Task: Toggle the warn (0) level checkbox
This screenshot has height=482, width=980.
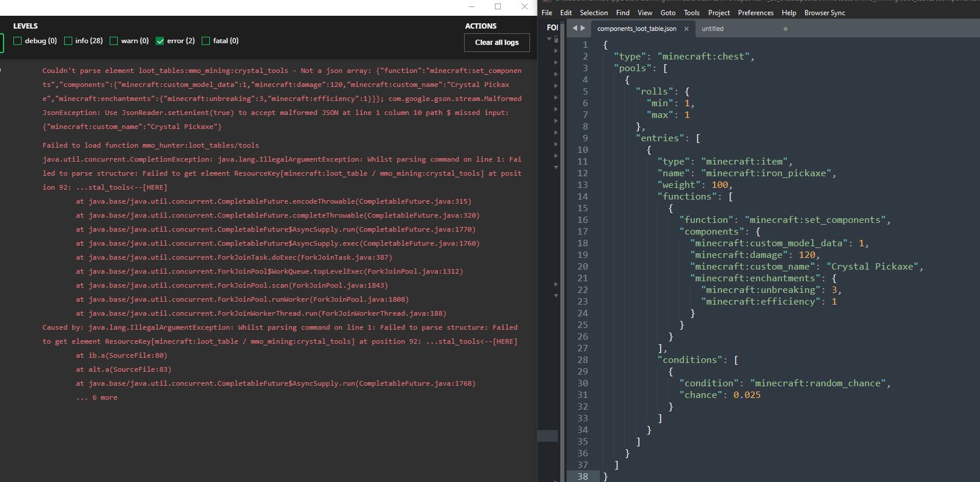Action: (114, 41)
